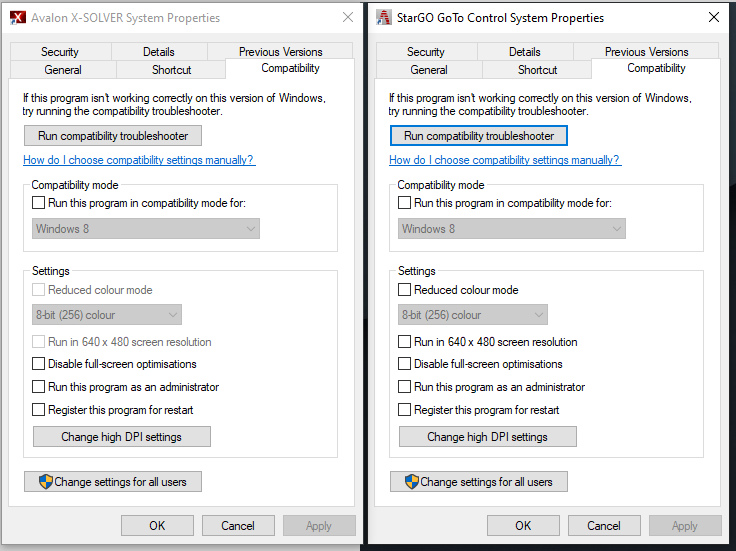Close the StarGO GoTo Control Properties window
Viewport: 736px width, 551px height.
714,17
